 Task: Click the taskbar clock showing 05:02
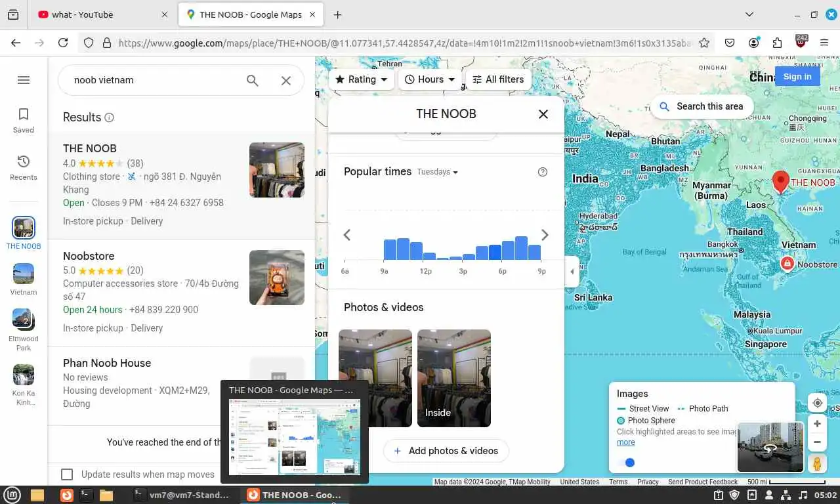[826, 495]
